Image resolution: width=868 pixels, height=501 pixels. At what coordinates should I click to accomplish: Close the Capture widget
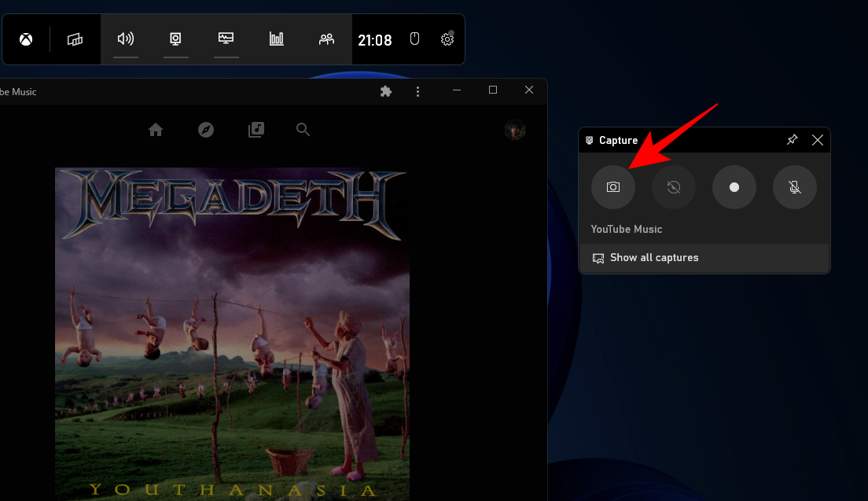(x=818, y=140)
